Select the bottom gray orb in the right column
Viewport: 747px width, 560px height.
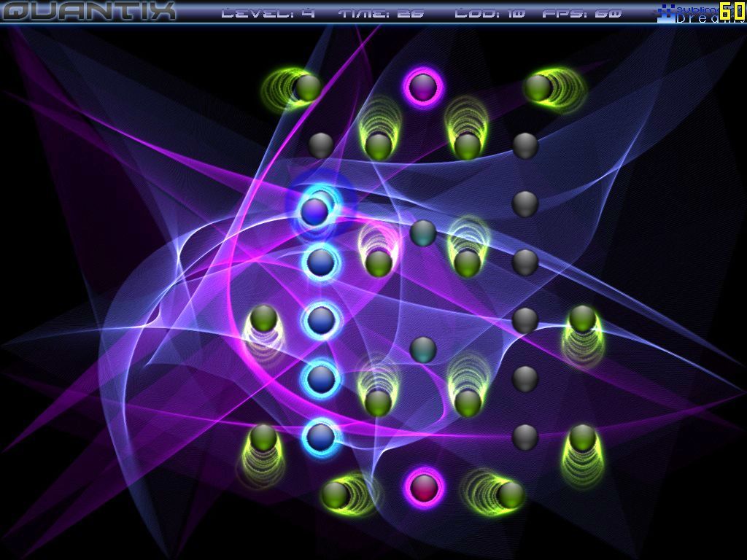tap(525, 437)
